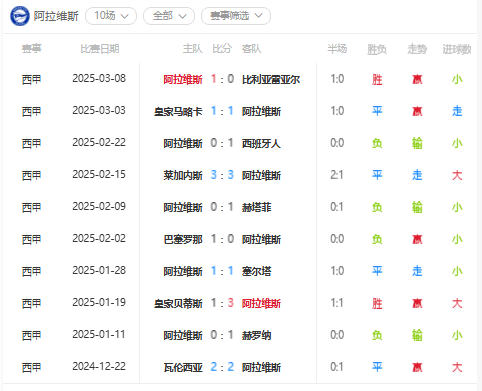Image resolution: width=482 pixels, height=391 pixels.
Task: Select the 3 : 3 score against 莱加内斯
Action: 222,175
